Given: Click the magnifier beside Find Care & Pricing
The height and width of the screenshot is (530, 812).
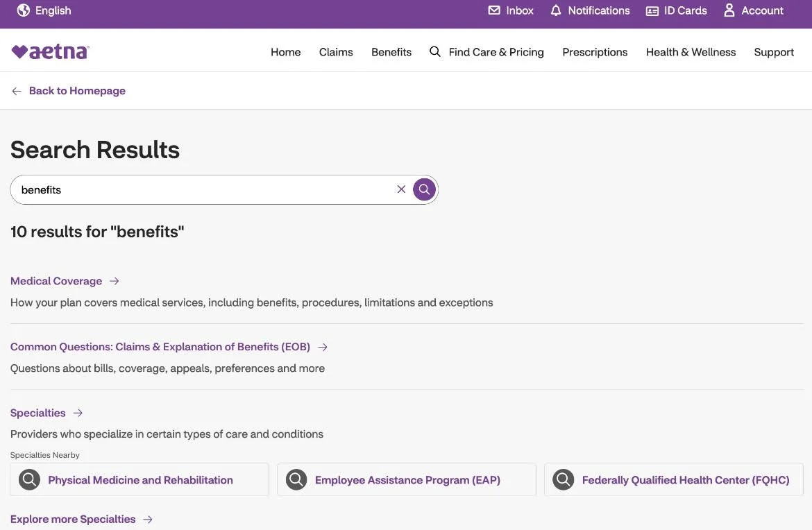Looking at the screenshot, I should [435, 52].
